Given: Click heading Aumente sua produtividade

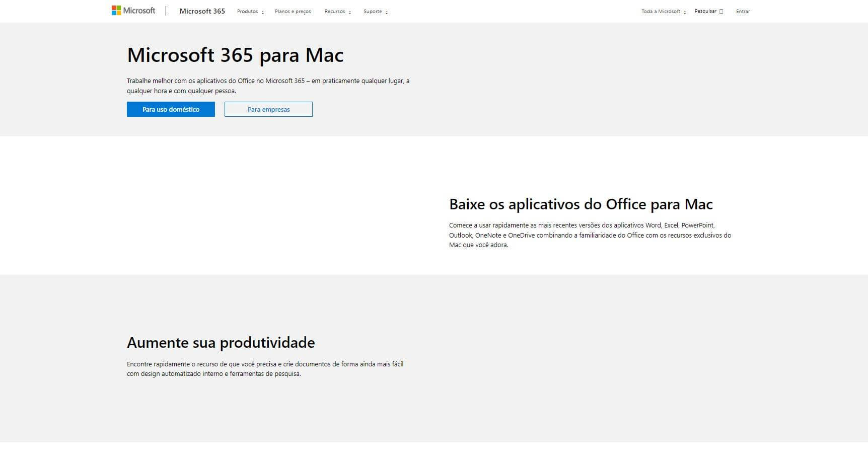Looking at the screenshot, I should coord(221,343).
